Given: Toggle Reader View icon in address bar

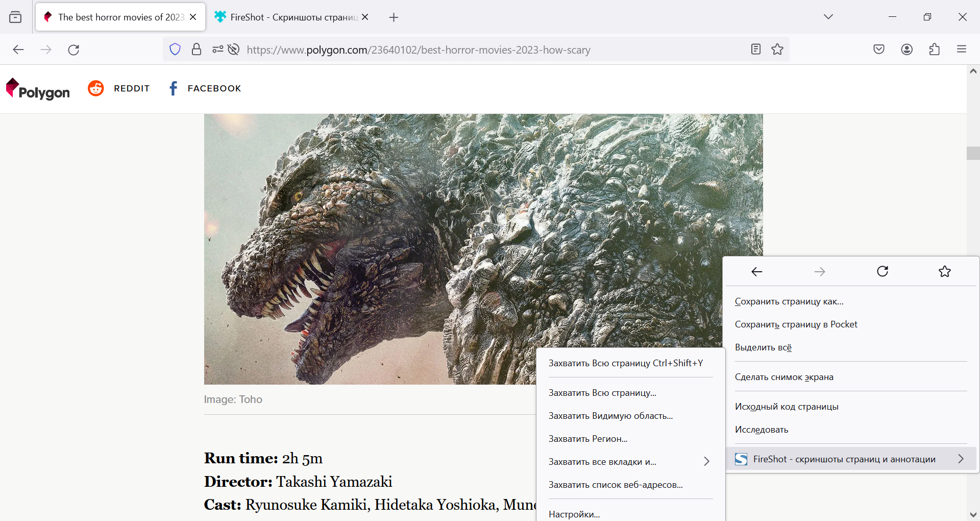Looking at the screenshot, I should coord(756,49).
